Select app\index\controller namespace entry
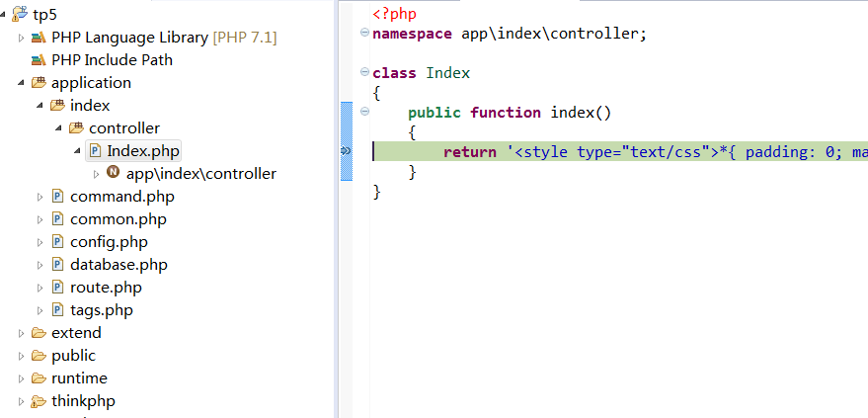The height and width of the screenshot is (418, 868). [x=201, y=174]
